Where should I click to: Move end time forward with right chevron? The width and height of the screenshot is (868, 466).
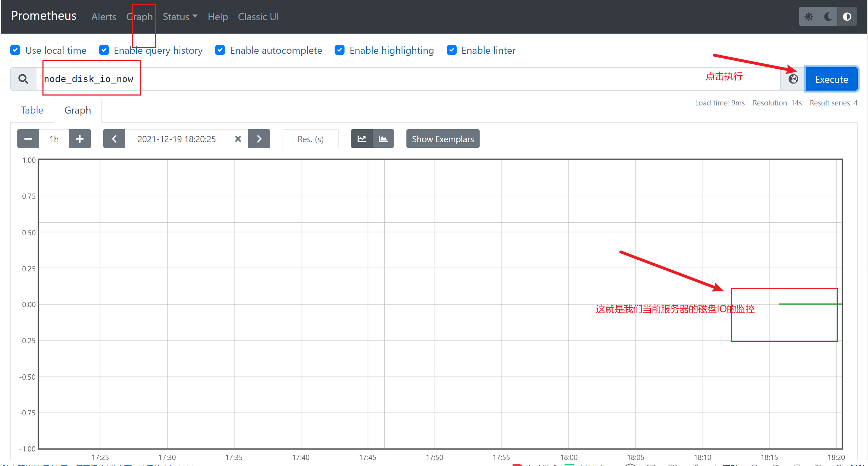(259, 139)
